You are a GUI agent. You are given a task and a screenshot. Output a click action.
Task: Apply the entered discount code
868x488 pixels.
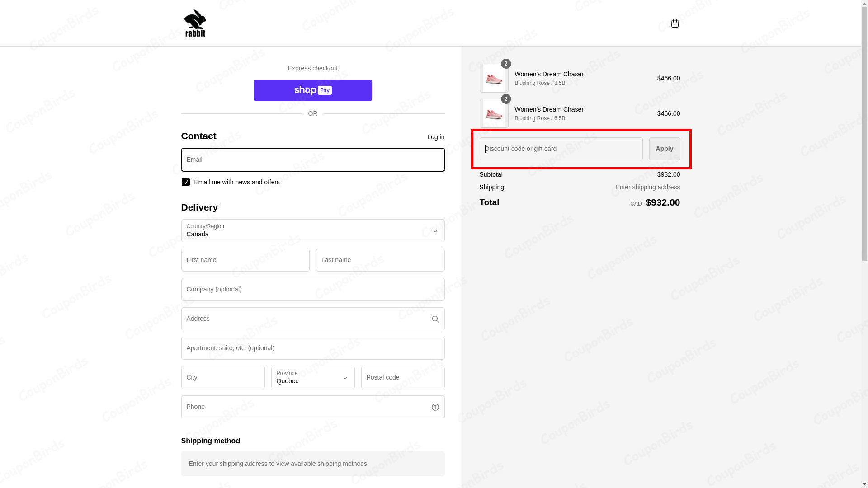tap(664, 149)
